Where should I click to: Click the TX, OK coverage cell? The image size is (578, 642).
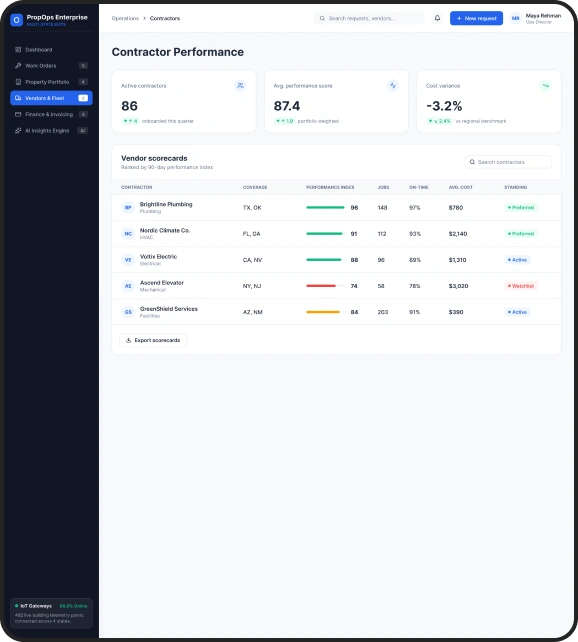252,208
